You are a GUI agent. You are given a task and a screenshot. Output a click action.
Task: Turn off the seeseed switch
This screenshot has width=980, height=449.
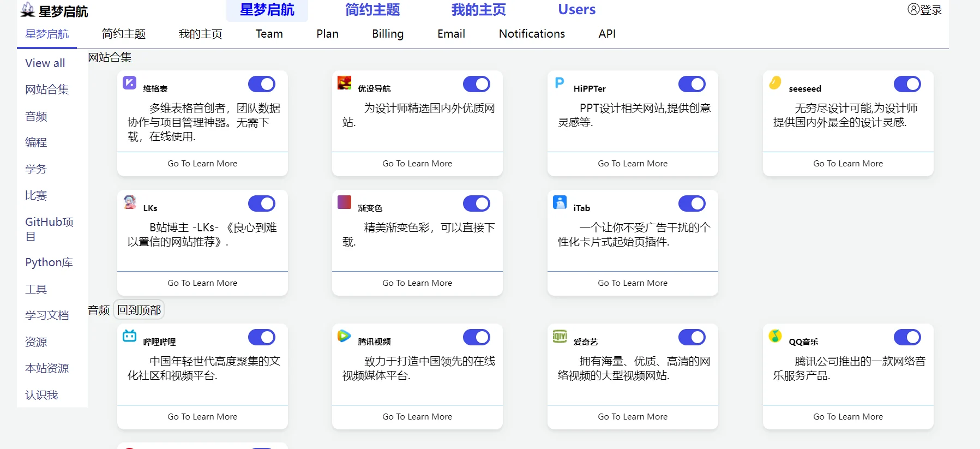click(x=907, y=84)
